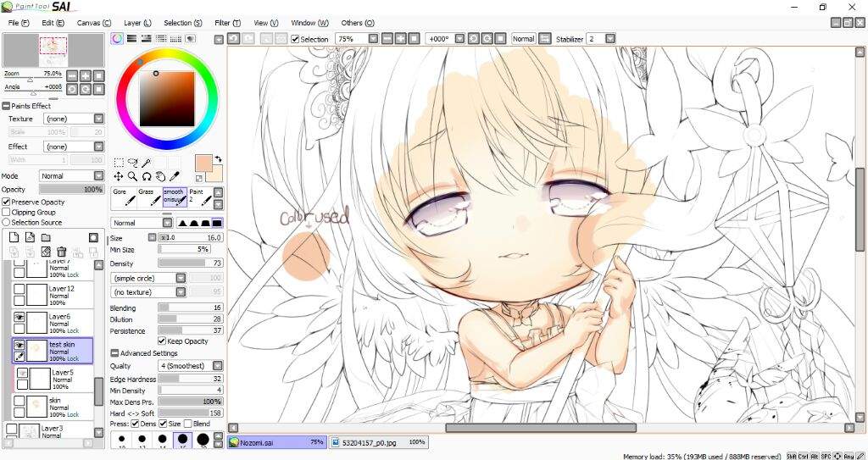Click the foreground color swatch
This screenshot has height=460, width=868.
pyautogui.click(x=203, y=163)
